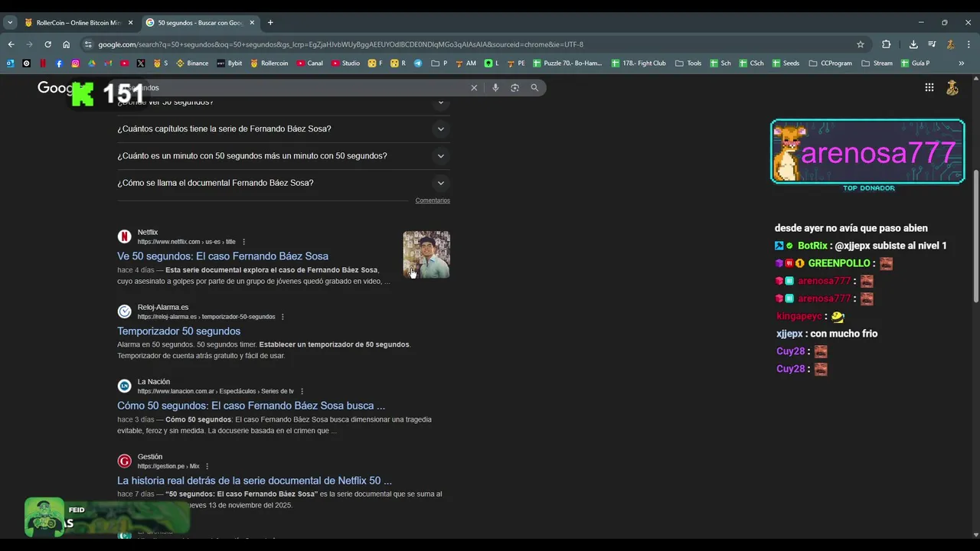Viewport: 980px width, 551px height.
Task: Clear the Google search box text
Action: (474, 87)
